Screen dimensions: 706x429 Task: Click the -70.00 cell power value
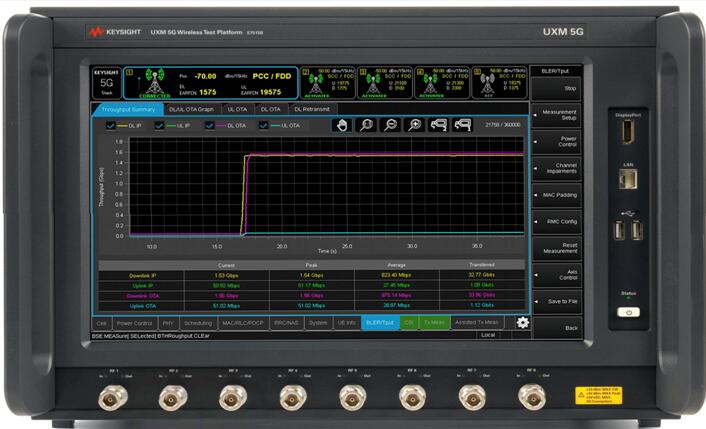point(205,77)
